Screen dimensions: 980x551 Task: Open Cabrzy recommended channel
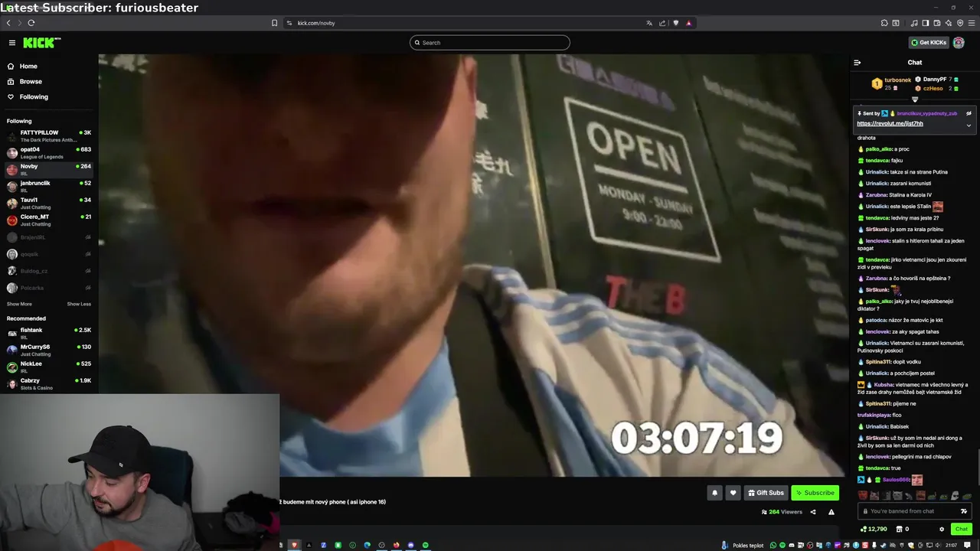[47, 383]
